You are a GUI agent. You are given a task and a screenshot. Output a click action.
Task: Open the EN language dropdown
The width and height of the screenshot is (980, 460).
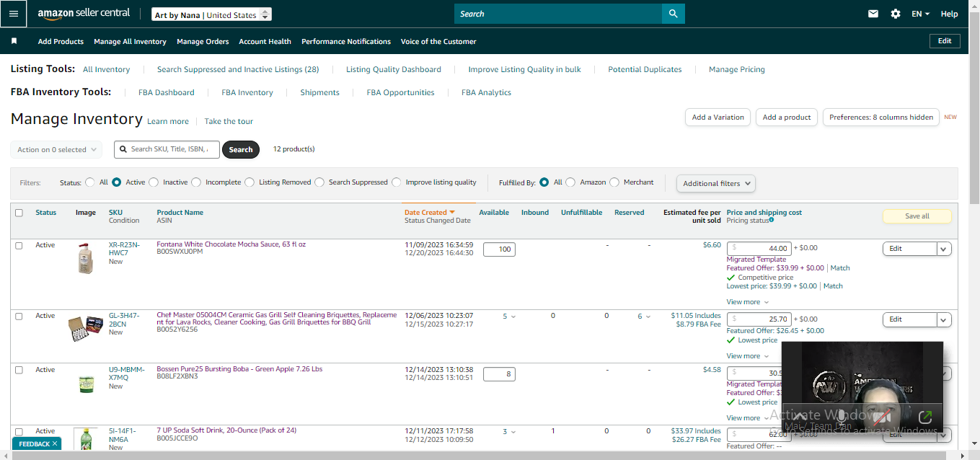[920, 14]
